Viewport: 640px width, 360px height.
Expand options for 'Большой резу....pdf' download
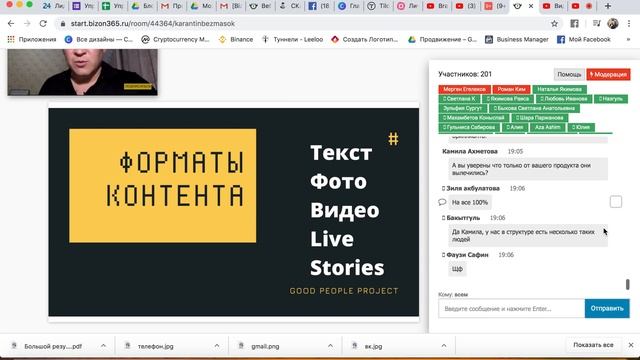click(x=103, y=346)
